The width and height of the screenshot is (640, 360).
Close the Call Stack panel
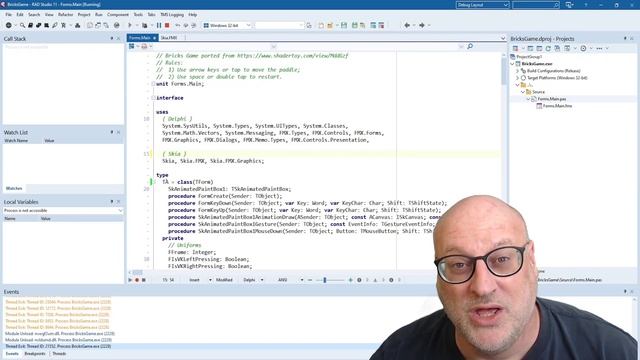click(x=119, y=38)
